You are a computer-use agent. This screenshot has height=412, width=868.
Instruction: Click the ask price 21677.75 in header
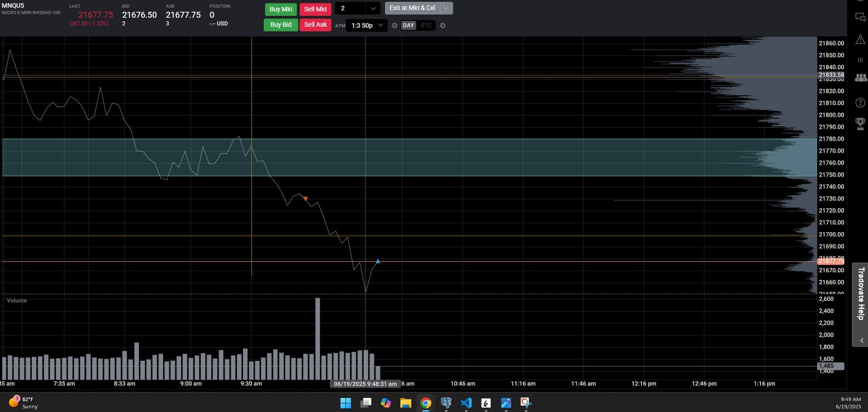click(183, 15)
